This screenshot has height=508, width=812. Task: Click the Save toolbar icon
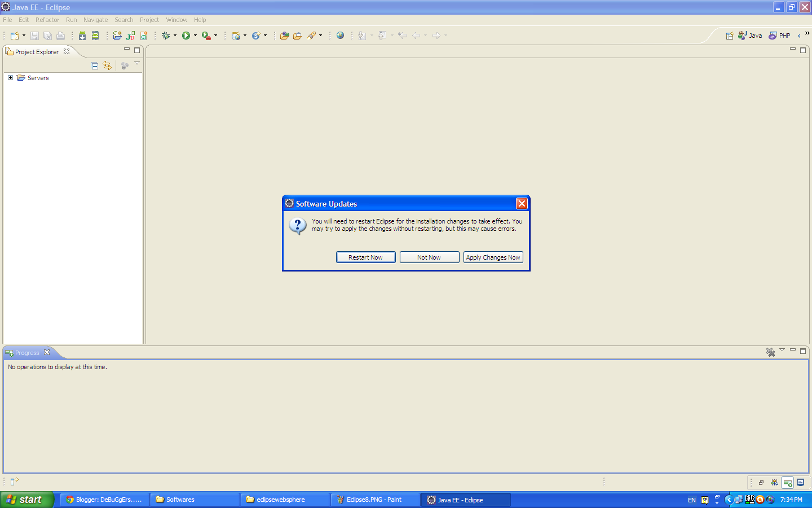click(34, 36)
